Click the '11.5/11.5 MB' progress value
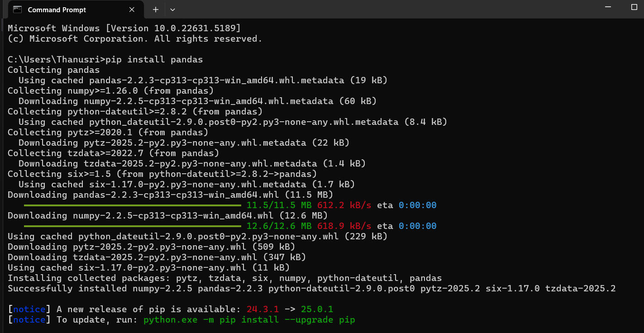The height and width of the screenshot is (333, 644). point(279,205)
